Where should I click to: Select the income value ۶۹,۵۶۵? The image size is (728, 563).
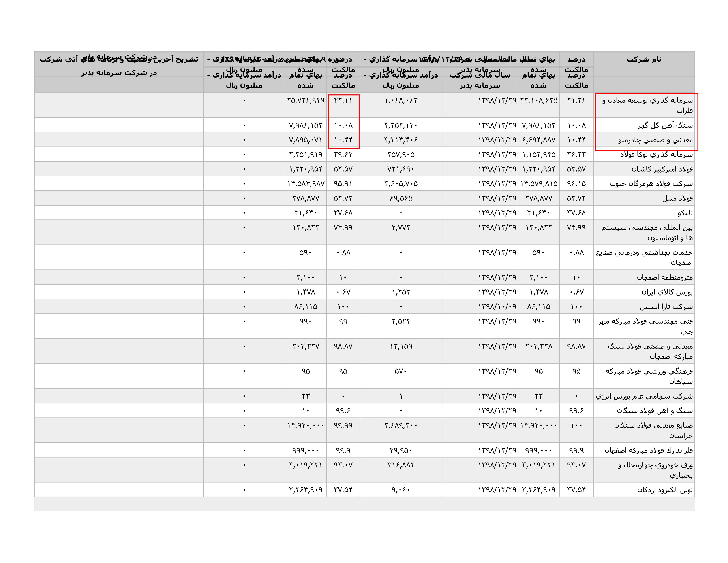[401, 198]
